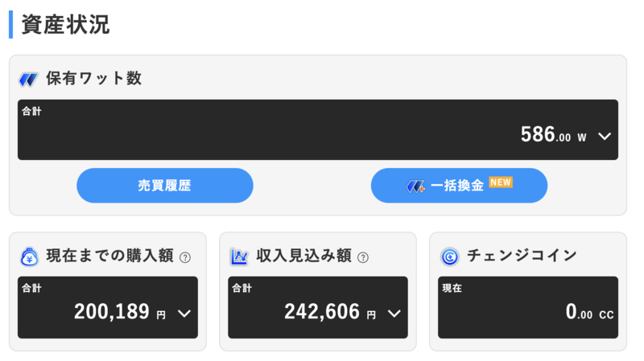Open help icon beside 収入見込み額
This screenshot has height=361, width=644.
pos(363,257)
